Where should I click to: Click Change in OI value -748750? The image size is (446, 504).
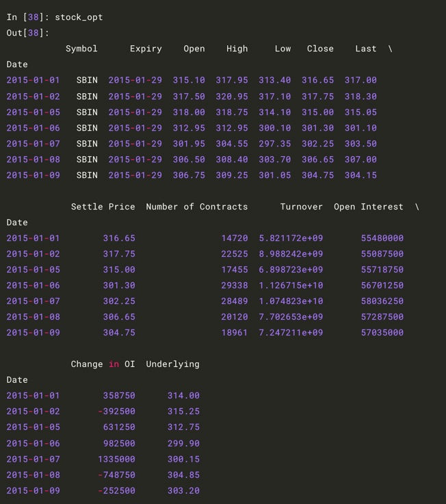tap(116, 475)
